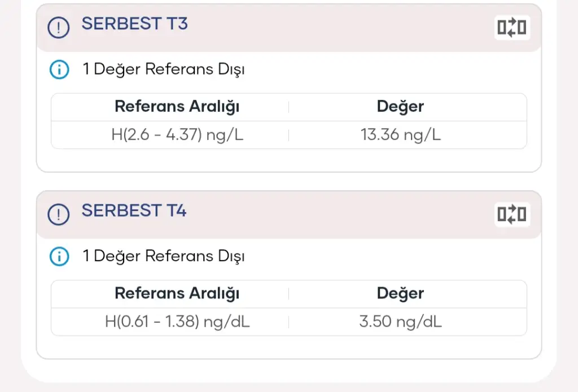This screenshot has width=578, height=392.
Task: Tap the 3.50 ng/dL result value
Action: pos(400,322)
